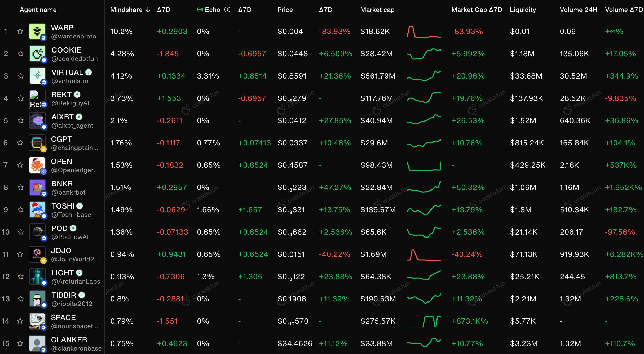The width and height of the screenshot is (644, 354).
Task: Click the OPEN octopus logo
Action: click(x=37, y=165)
